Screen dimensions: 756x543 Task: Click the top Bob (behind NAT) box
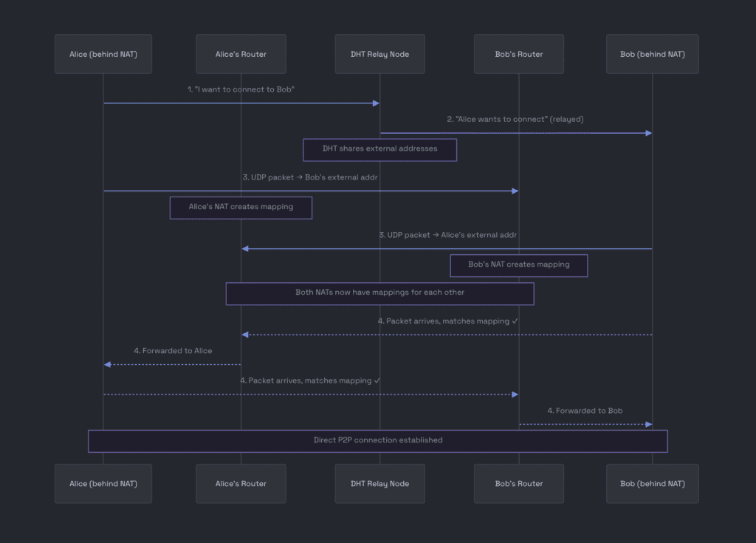(x=652, y=54)
